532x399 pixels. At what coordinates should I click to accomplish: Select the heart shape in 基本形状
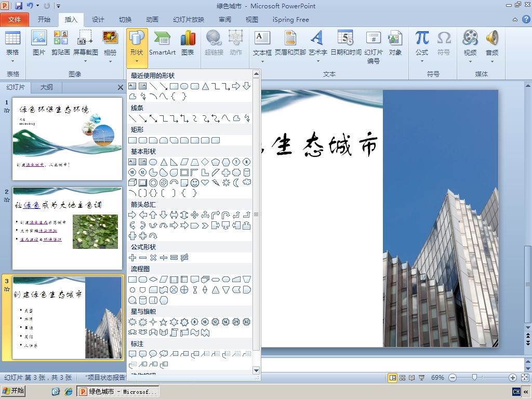pyautogui.click(x=205, y=182)
